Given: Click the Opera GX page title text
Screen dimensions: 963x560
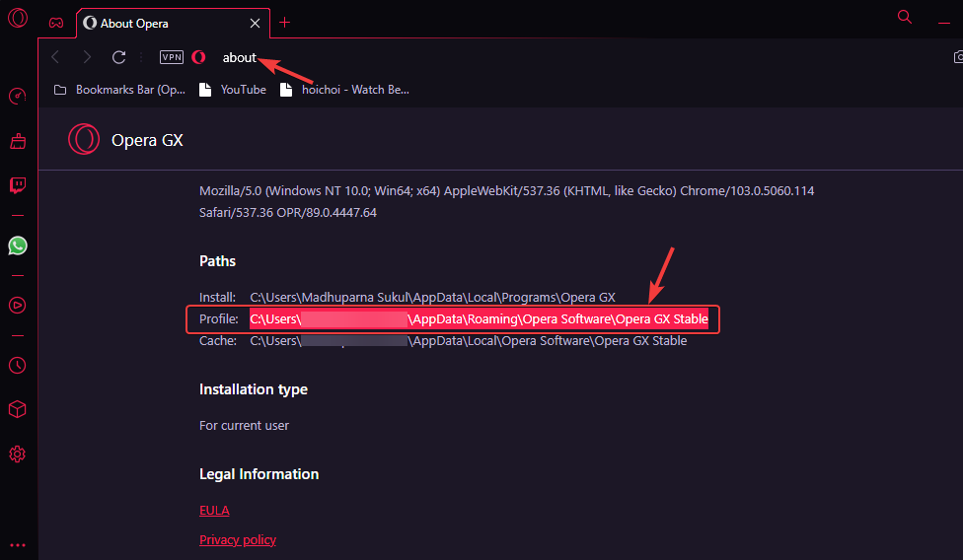Looking at the screenshot, I should (x=147, y=140).
